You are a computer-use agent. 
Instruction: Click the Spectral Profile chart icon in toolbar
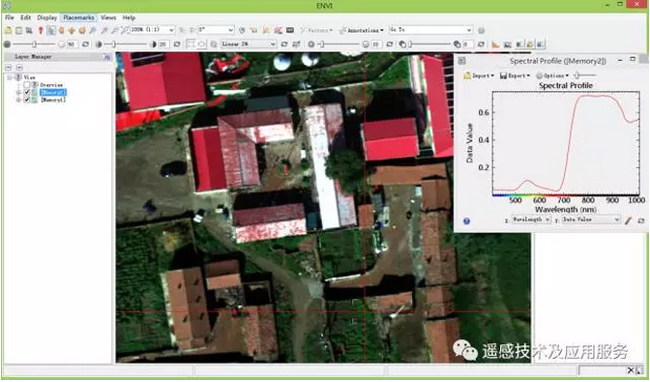tap(495, 44)
